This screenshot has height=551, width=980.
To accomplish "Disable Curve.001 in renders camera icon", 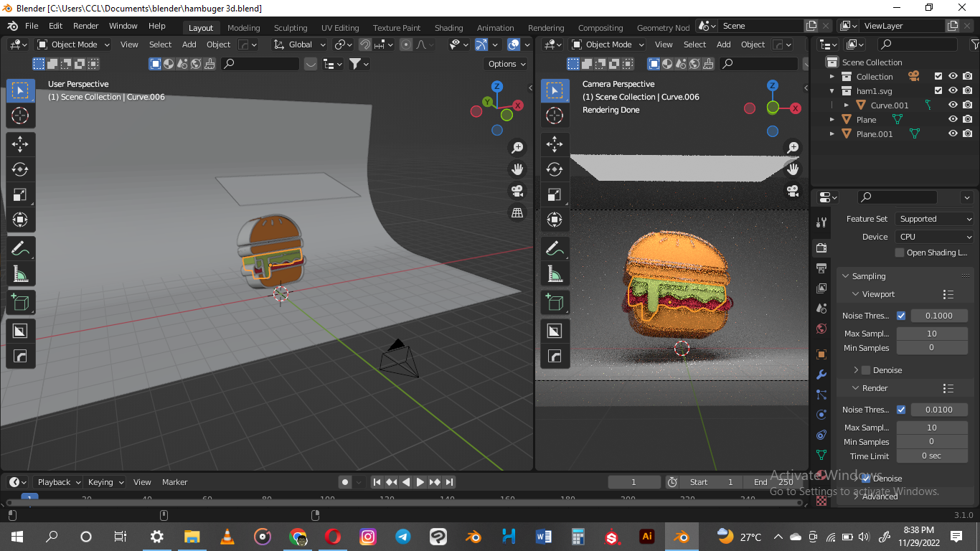I will coord(968,105).
